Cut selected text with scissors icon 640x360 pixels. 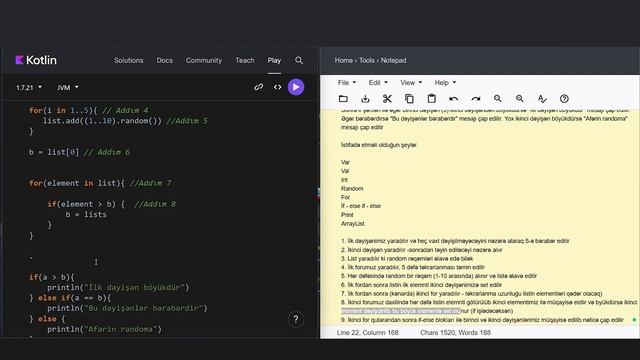(x=387, y=98)
